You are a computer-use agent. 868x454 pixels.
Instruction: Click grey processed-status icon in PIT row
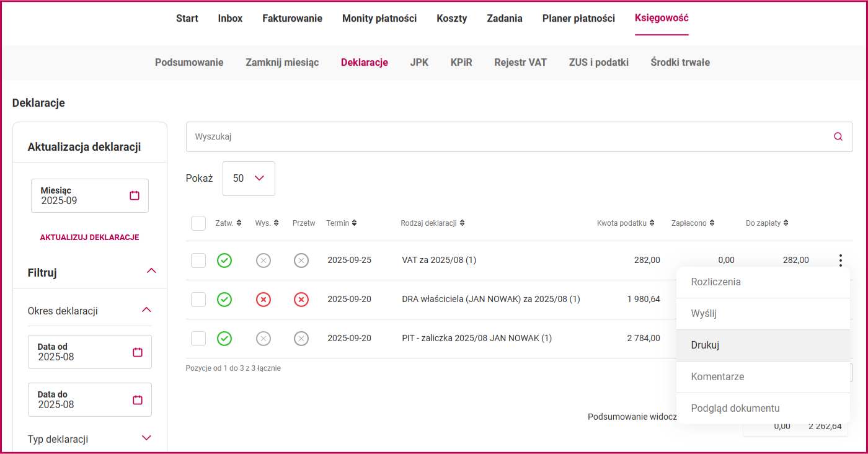[x=301, y=338]
